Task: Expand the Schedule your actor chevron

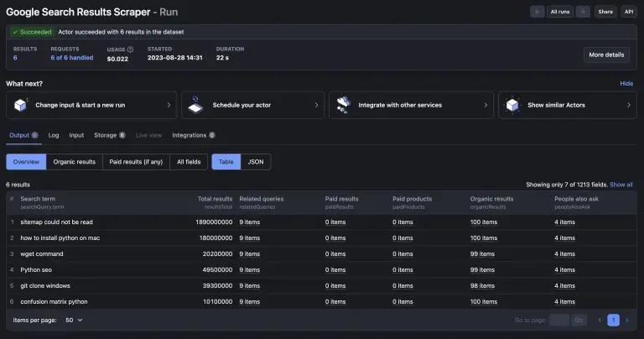Action: 316,106
